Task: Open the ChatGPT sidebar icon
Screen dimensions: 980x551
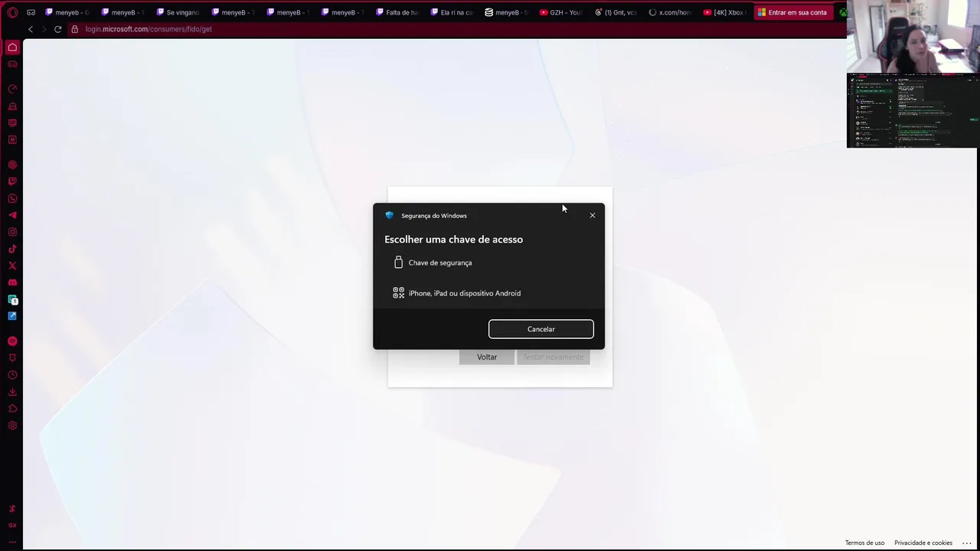Action: (12, 165)
